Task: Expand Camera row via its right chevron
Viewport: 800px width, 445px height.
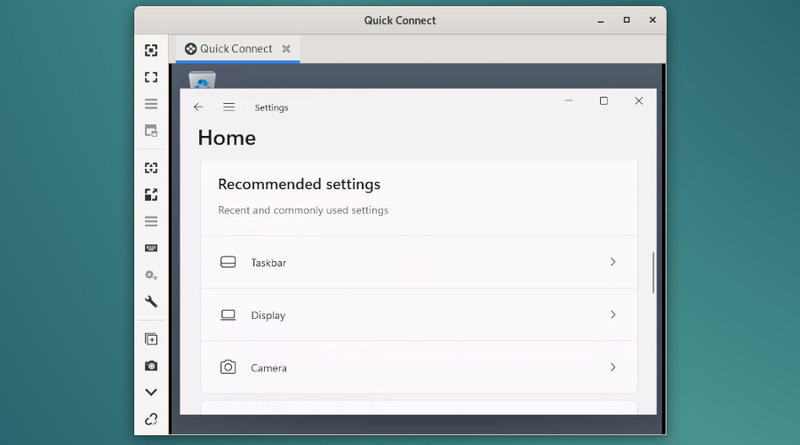Action: (x=613, y=367)
